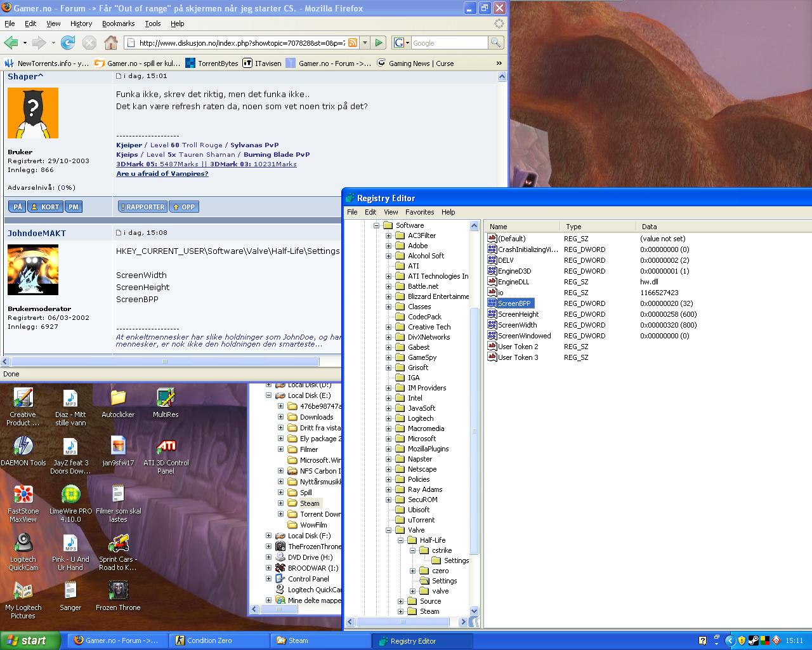Click the Firefox Stop loading button

[x=89, y=43]
